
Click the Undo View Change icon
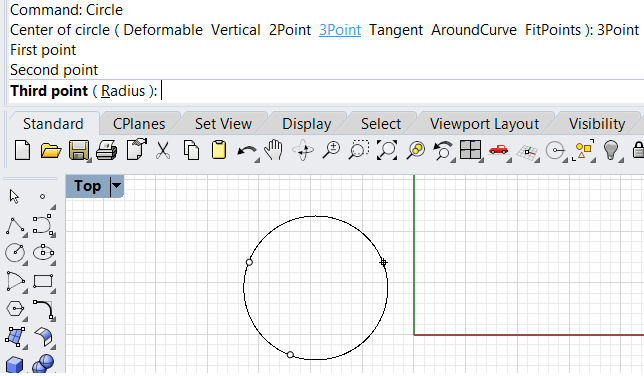tap(443, 150)
